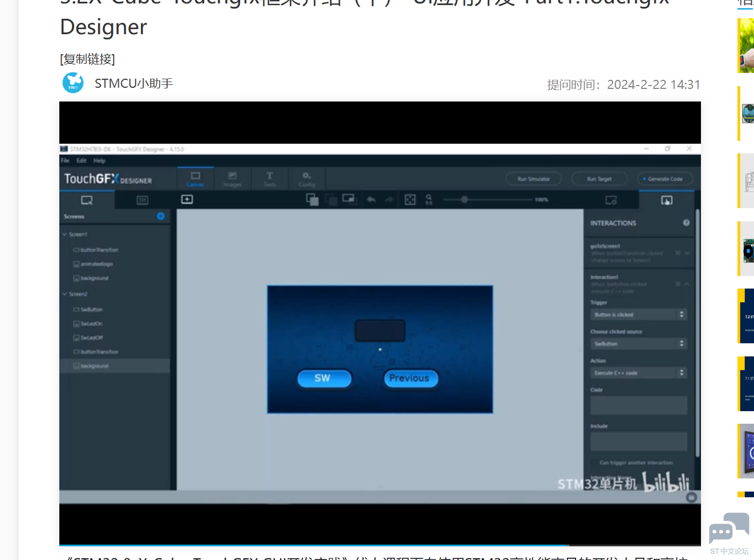Open the ST中文论坛 chat bubble icon
Screen dimensions: 754x560
pyautogui.click(x=729, y=529)
